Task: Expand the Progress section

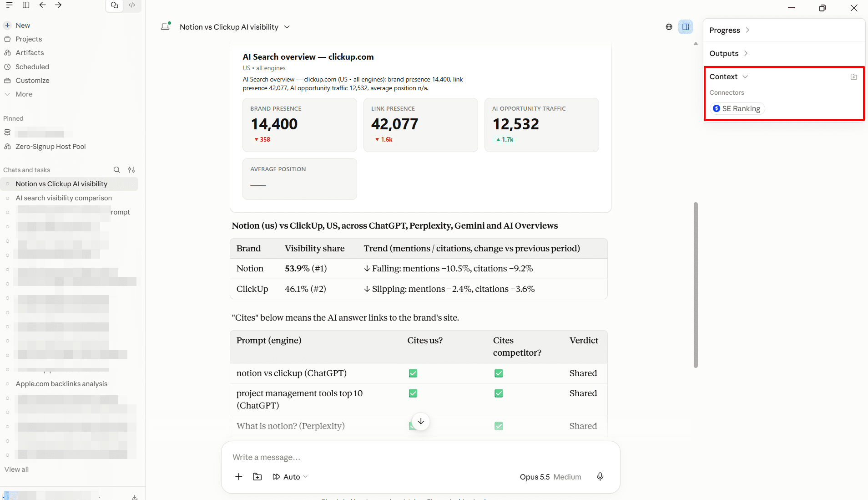Action: point(729,30)
